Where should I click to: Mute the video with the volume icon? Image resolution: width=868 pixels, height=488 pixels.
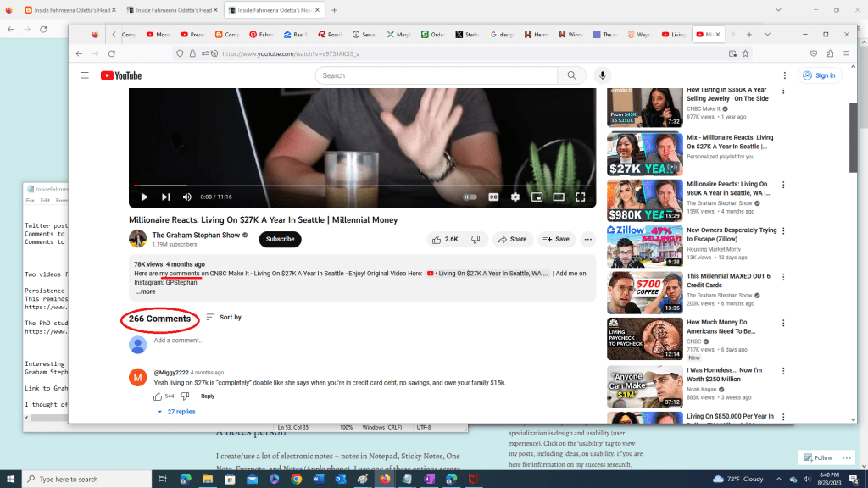point(186,197)
